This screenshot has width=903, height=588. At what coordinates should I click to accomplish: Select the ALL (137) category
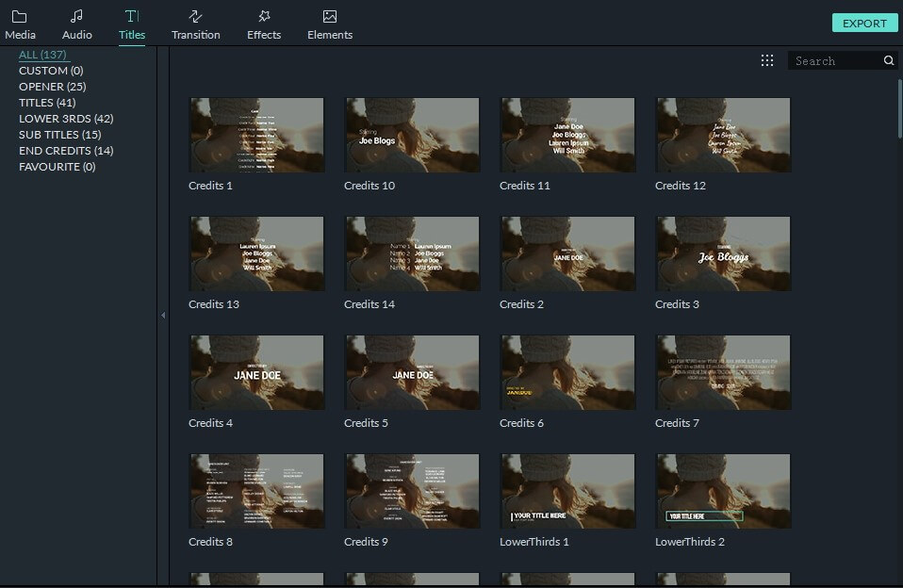click(x=42, y=55)
